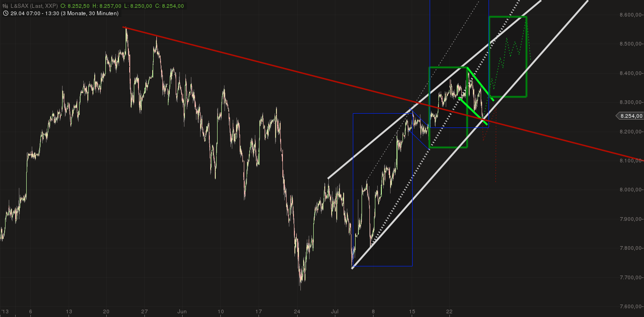644x317 pixels.
Task: Click the clock icon beside the timeframe text
Action: point(5,14)
